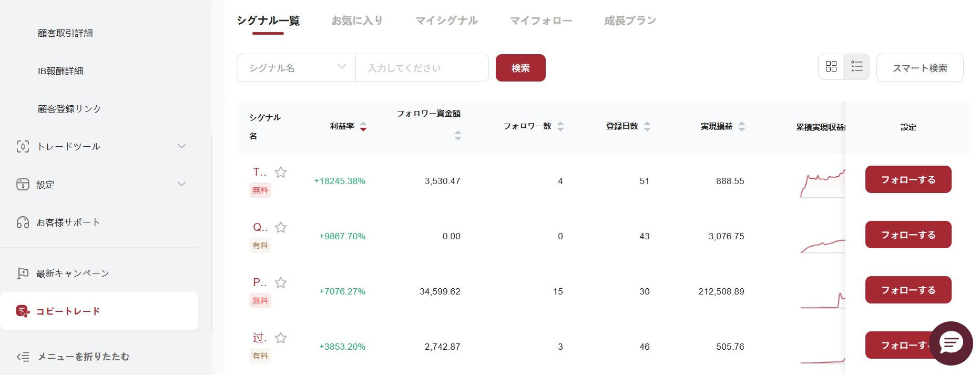The height and width of the screenshot is (375, 980).
Task: Favorite the first signal with star
Action: pos(281,173)
